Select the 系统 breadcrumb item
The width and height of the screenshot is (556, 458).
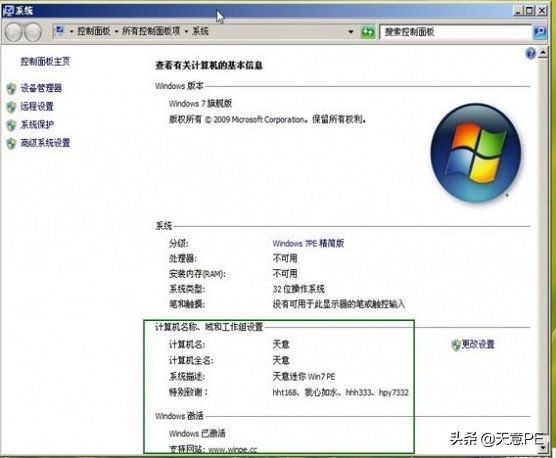(x=200, y=31)
